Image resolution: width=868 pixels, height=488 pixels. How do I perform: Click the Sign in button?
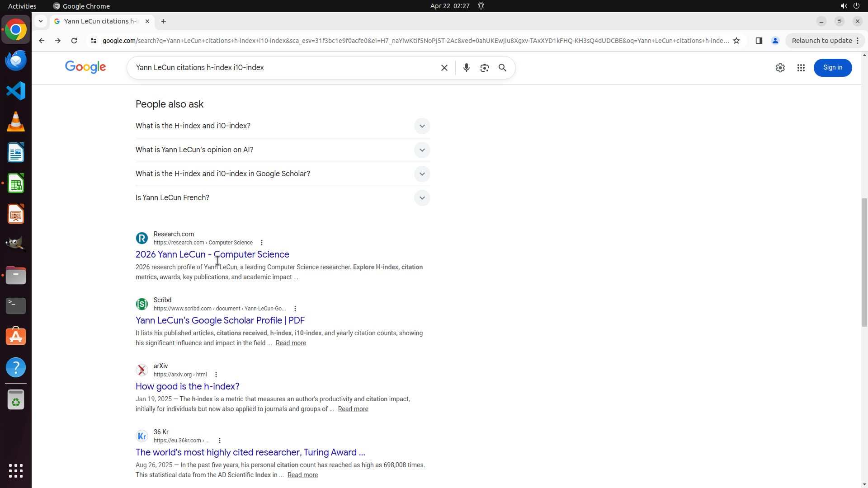(832, 68)
